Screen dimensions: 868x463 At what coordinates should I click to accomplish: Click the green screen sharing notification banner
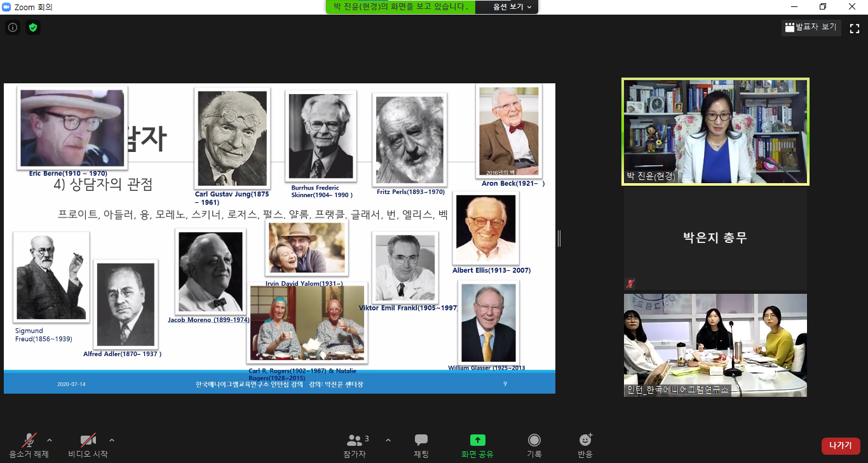coord(402,7)
